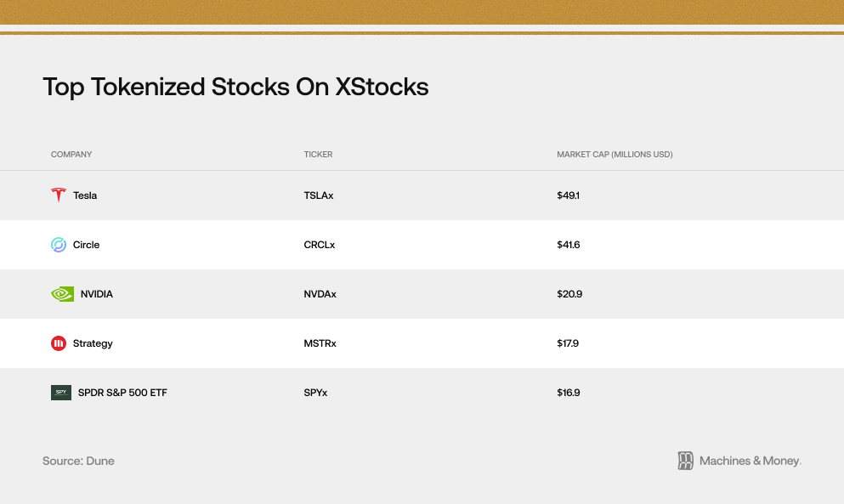Click the NVIDIA logo icon
The image size is (844, 504).
(62, 294)
